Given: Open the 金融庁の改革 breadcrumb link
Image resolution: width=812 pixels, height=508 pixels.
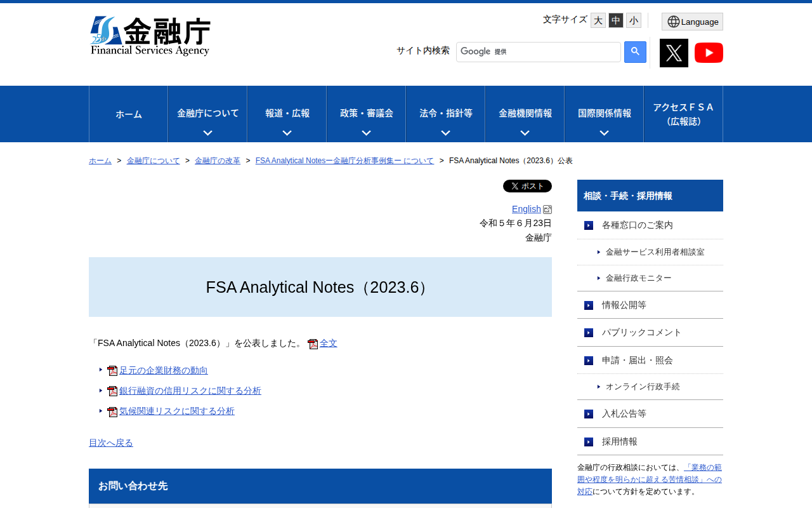Looking at the screenshot, I should pyautogui.click(x=218, y=161).
